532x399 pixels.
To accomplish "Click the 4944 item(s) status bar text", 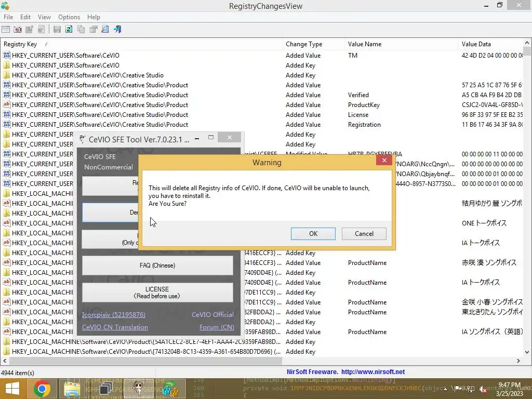I will click(18, 373).
